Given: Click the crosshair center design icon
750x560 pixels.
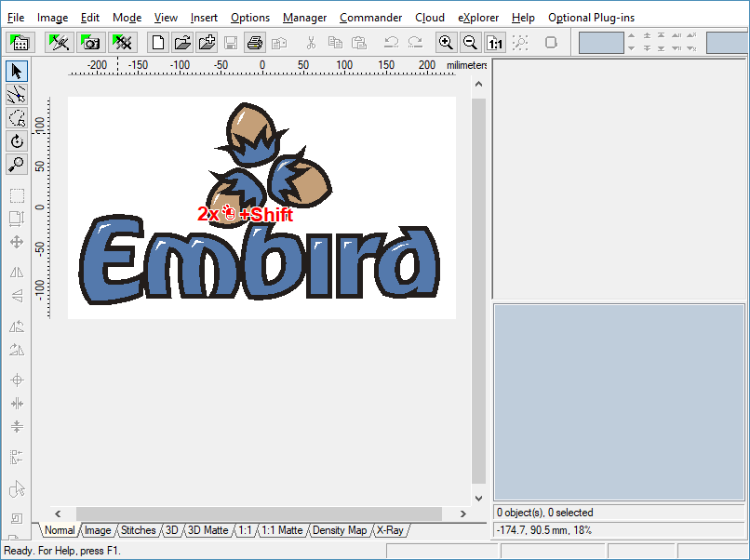Looking at the screenshot, I should pyautogui.click(x=17, y=380).
